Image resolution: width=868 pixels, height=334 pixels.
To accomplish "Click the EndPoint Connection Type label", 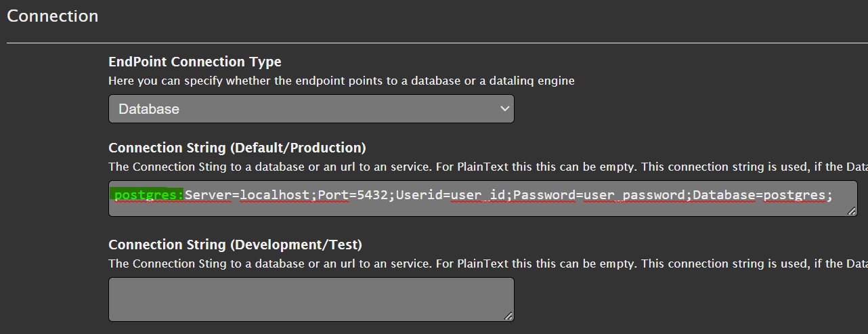I will pos(195,62).
